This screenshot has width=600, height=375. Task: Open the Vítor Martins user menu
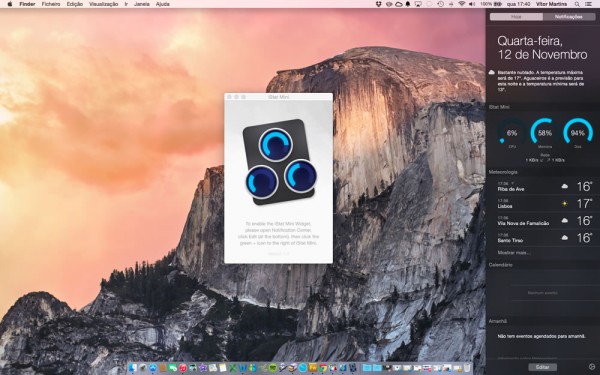click(551, 4)
